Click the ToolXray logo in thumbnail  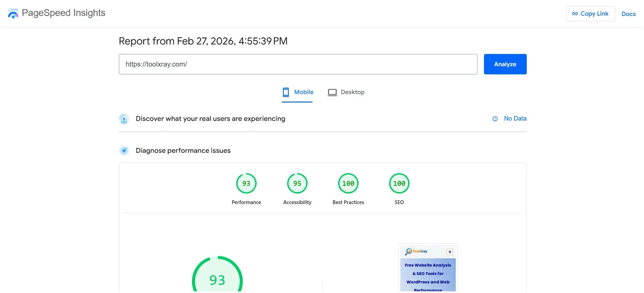pyautogui.click(x=416, y=252)
